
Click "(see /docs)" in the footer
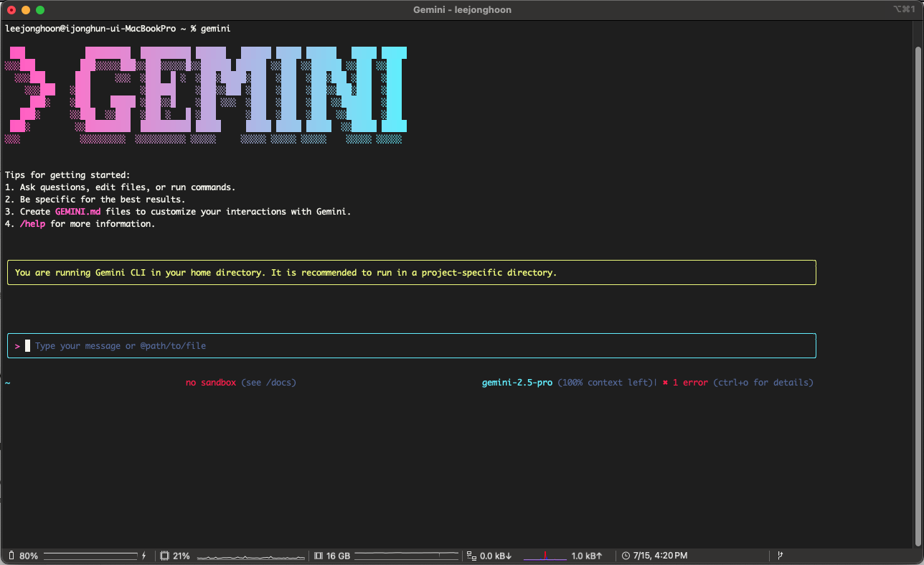tap(268, 383)
